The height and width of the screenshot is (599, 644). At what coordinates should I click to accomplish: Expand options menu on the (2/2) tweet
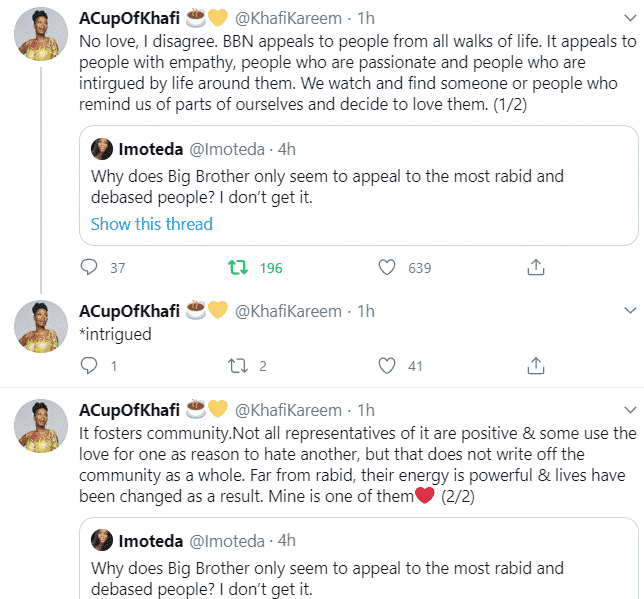pyautogui.click(x=627, y=410)
